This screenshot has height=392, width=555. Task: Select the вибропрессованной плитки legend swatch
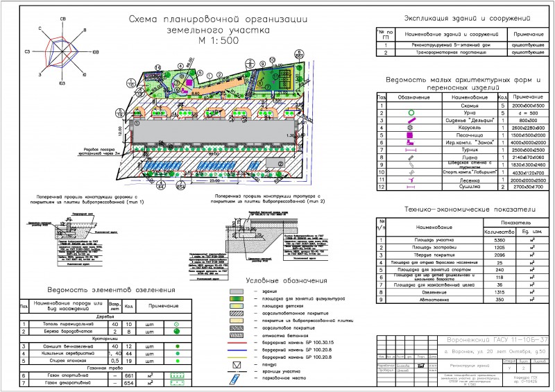click(x=237, y=321)
